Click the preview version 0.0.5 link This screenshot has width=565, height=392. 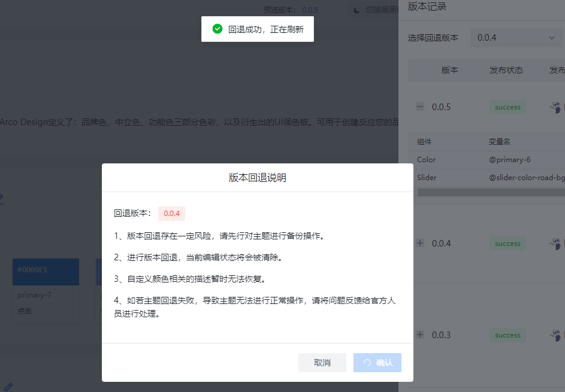310,10
